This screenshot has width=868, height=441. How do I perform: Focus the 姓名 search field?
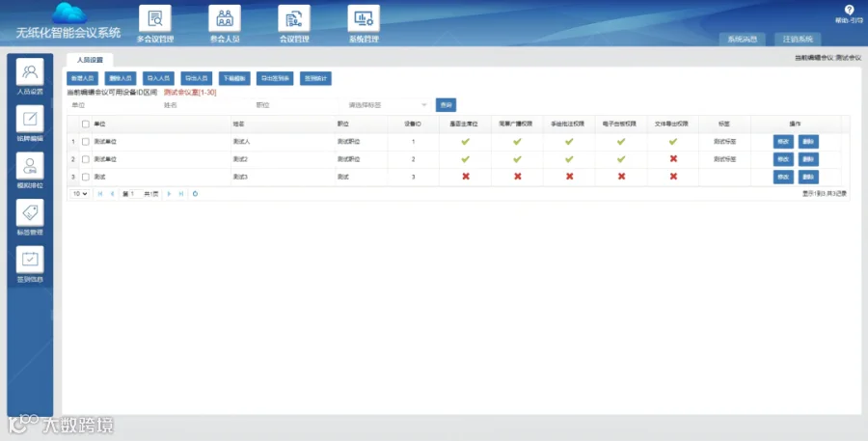point(204,105)
